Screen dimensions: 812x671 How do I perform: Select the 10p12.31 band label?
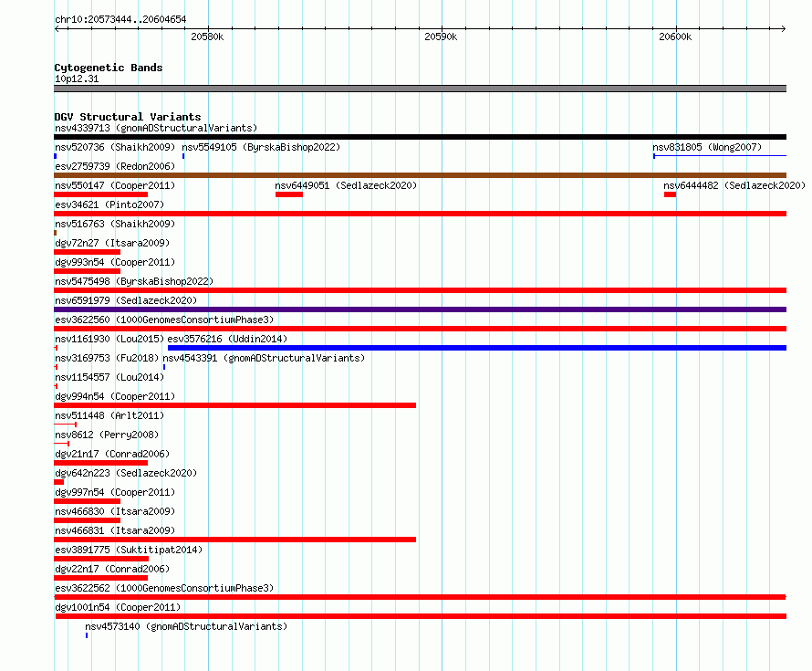77,79
